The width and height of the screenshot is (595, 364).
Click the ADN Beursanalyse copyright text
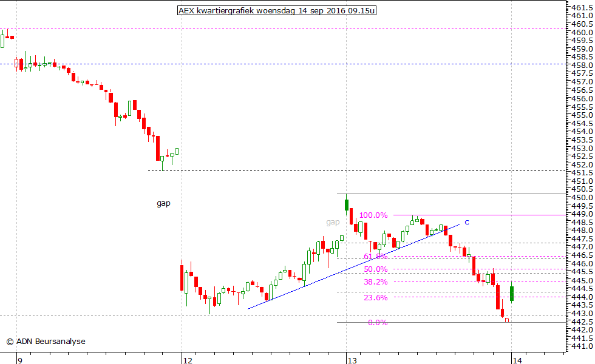[x=46, y=342]
